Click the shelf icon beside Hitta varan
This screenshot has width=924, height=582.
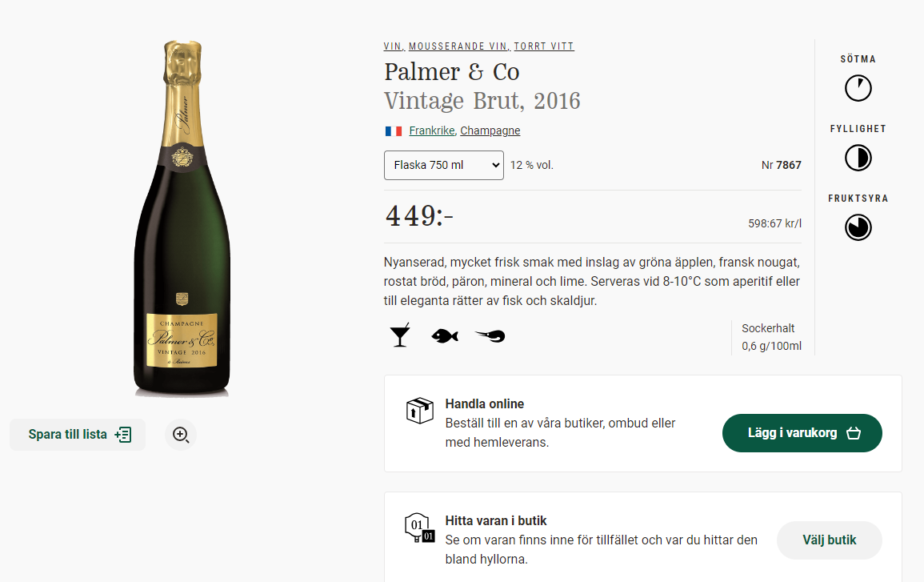[x=419, y=528]
